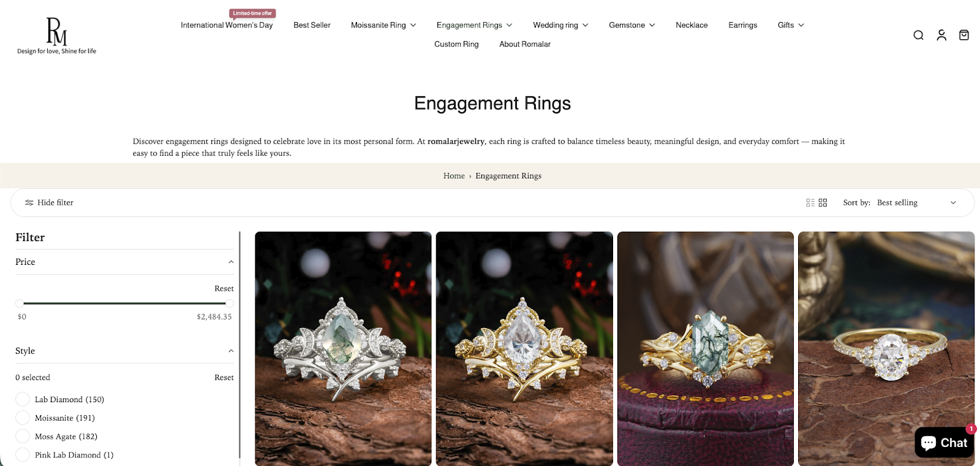This screenshot has height=466, width=980.
Task: Open the Chat bubble widget
Action: click(x=944, y=442)
